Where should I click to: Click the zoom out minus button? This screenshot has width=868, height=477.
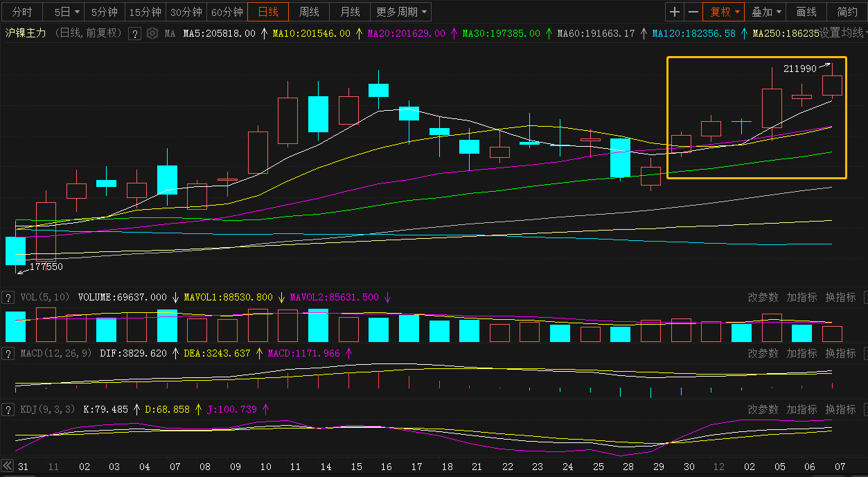click(693, 12)
